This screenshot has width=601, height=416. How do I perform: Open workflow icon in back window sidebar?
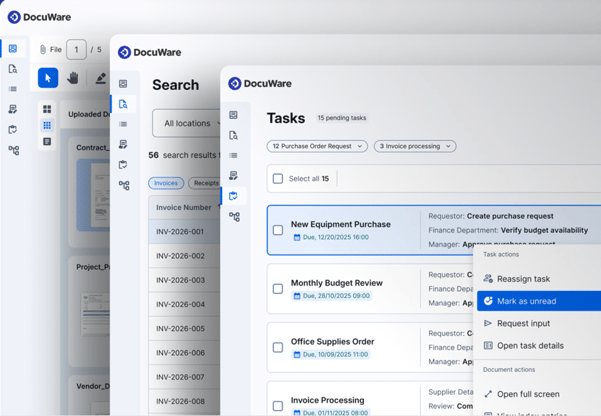(x=14, y=150)
